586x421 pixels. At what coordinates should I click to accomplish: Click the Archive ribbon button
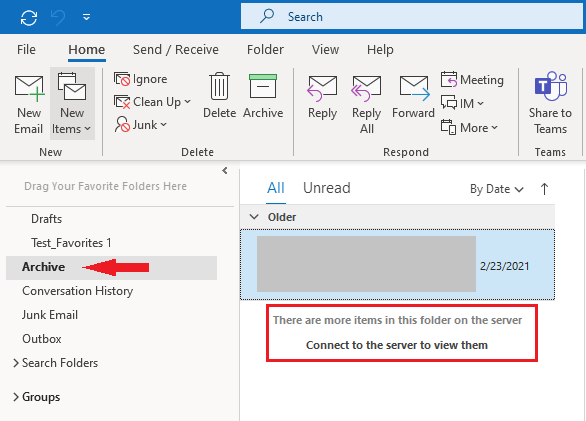point(263,96)
